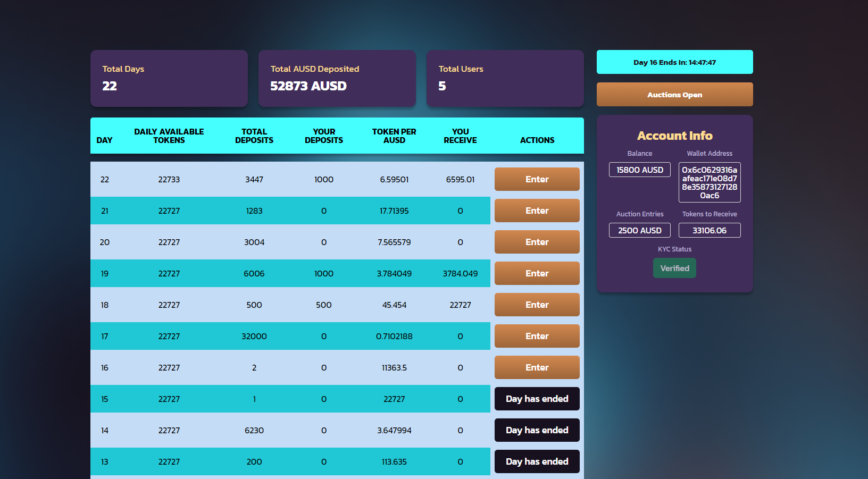
Task: Click the Verified KYC status badge
Action: click(674, 268)
